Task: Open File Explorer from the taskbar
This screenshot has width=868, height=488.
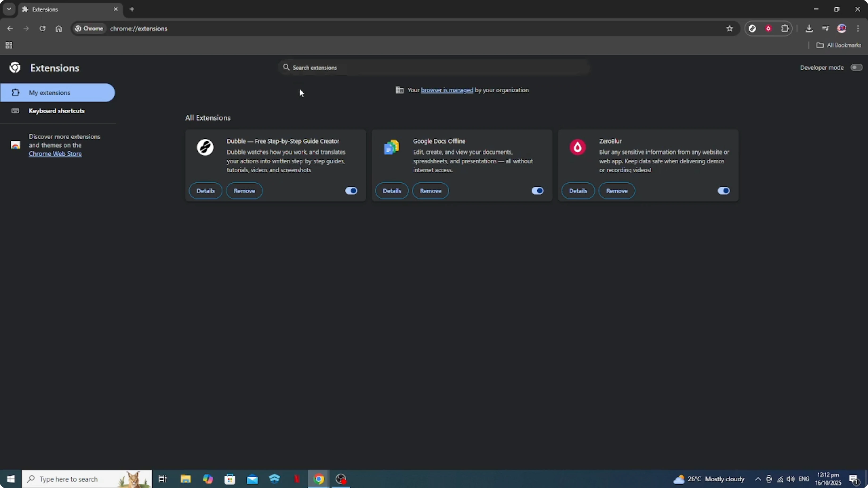Action: (x=186, y=479)
